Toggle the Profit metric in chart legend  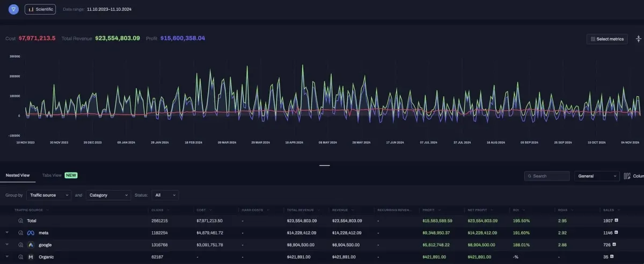coord(175,38)
